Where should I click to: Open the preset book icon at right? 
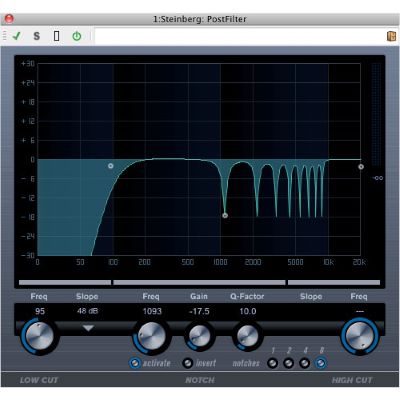pyautogui.click(x=391, y=36)
